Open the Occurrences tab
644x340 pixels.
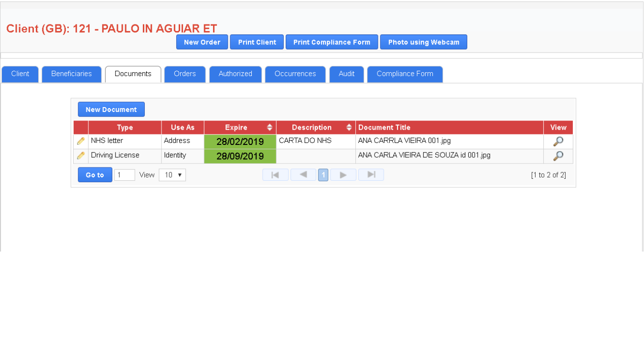[x=295, y=74]
